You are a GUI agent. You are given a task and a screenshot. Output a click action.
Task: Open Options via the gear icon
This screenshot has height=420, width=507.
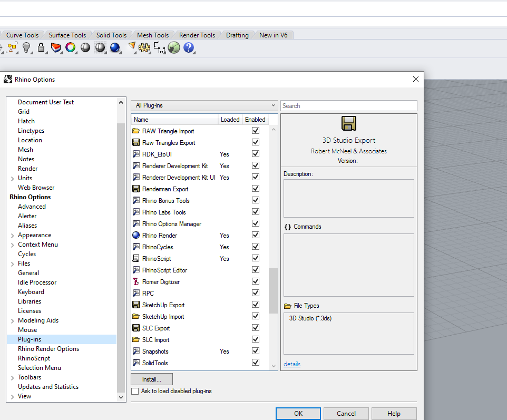144,48
